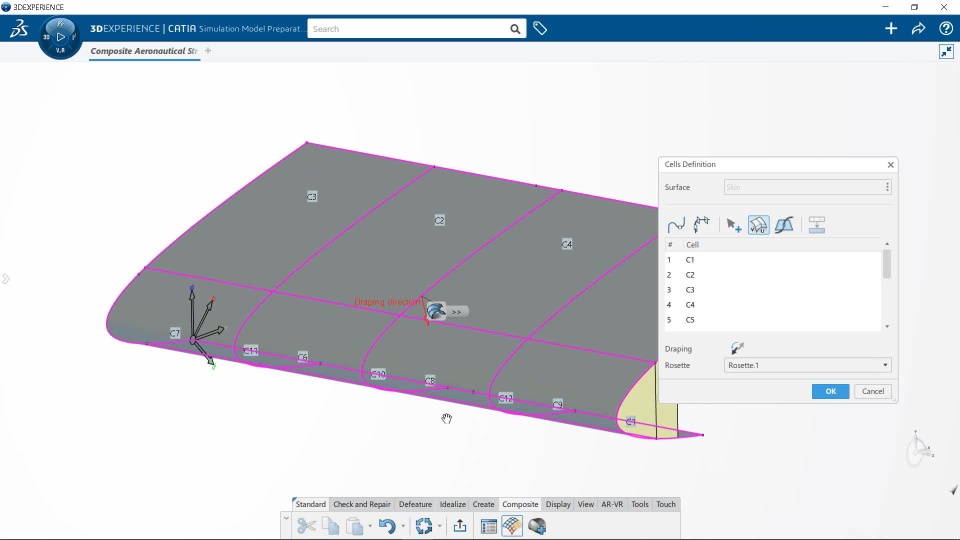Click the surface curve projection icon
The image size is (960, 540).
click(784, 225)
